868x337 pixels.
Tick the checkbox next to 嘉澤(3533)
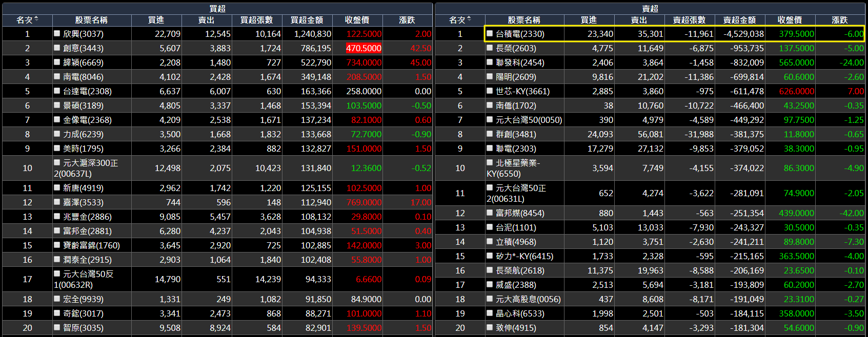coord(57,202)
